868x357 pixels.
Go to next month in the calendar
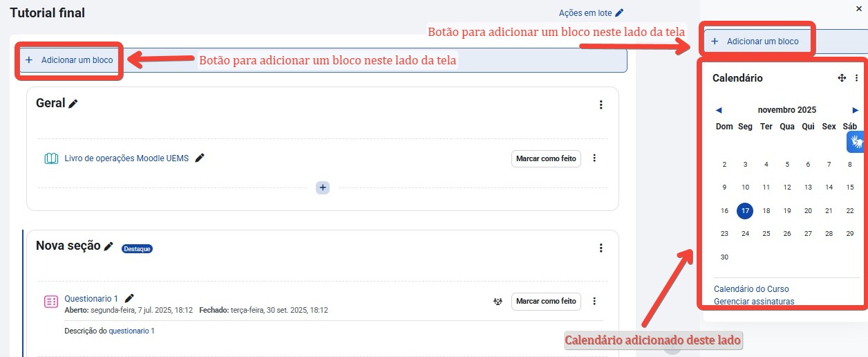[856, 110]
